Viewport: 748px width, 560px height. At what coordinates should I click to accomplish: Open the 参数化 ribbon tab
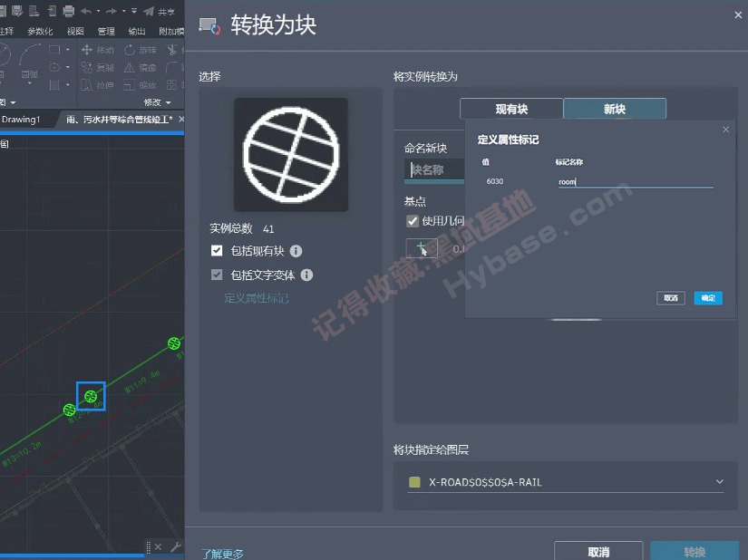[40, 32]
